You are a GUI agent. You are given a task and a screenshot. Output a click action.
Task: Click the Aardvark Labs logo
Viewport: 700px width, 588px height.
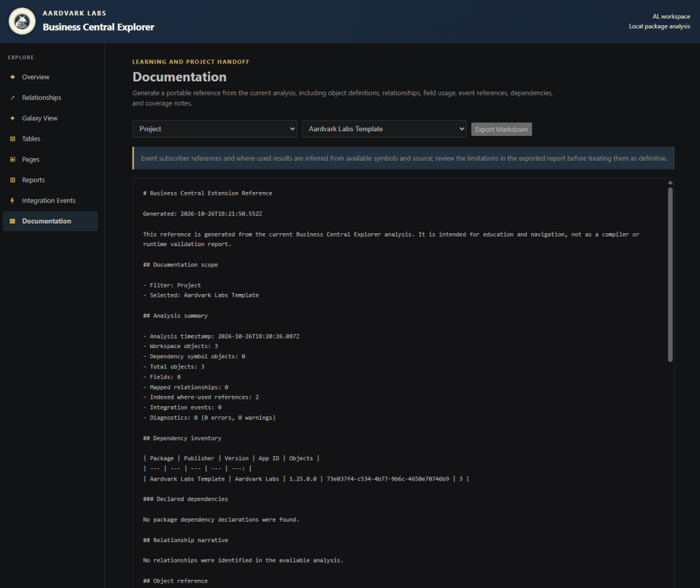(22, 21)
